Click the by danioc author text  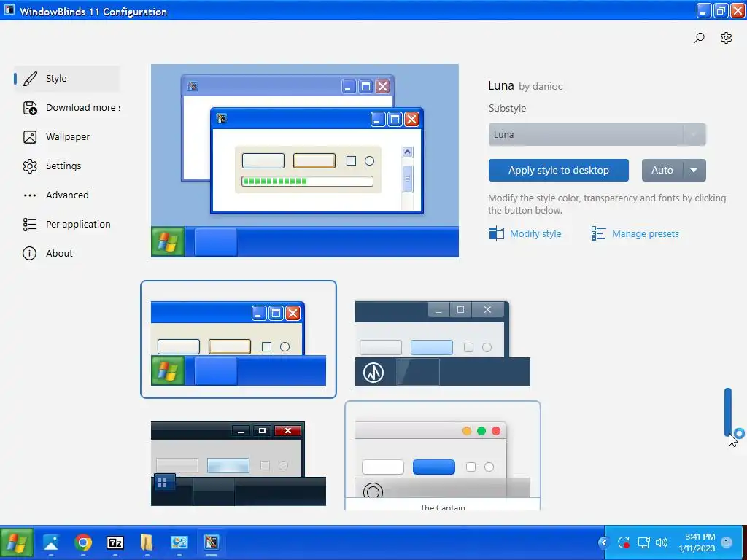pyautogui.click(x=541, y=87)
